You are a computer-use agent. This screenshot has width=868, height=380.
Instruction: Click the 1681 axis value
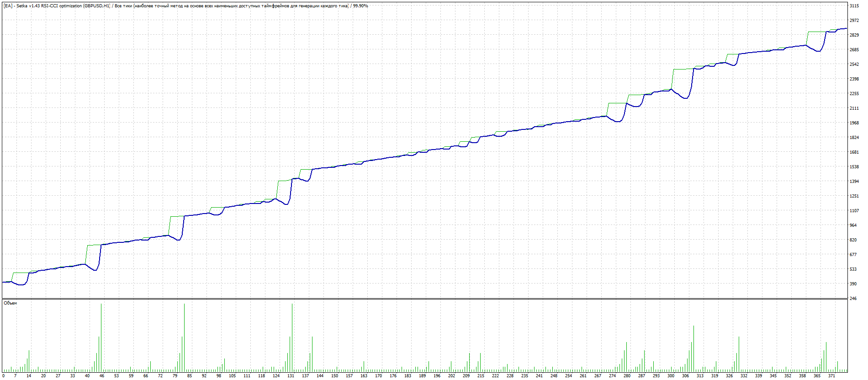(x=854, y=152)
